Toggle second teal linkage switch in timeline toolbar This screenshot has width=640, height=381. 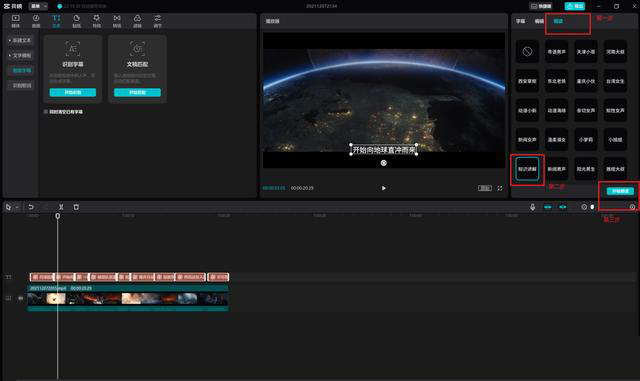click(563, 207)
